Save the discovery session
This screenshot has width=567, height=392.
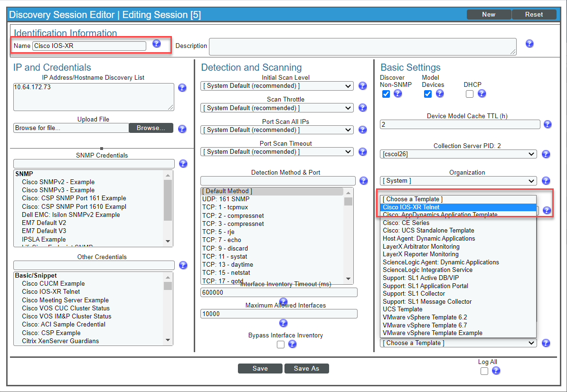[x=260, y=369]
